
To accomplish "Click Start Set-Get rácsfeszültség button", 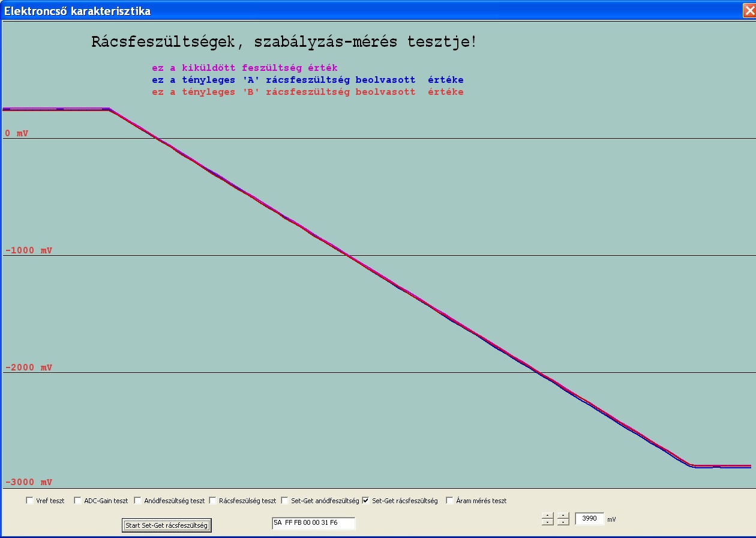I will coord(167,525).
